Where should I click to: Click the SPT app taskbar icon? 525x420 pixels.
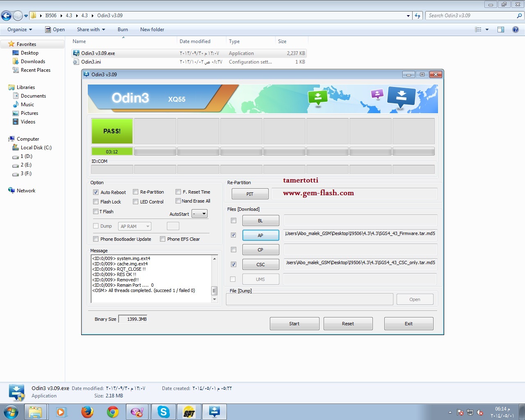point(189,412)
